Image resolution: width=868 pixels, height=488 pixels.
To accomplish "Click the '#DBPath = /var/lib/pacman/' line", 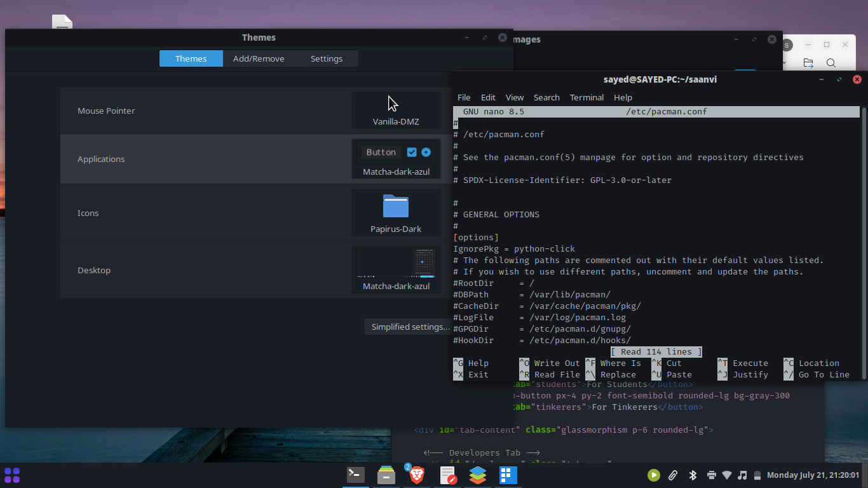I will (x=532, y=294).
